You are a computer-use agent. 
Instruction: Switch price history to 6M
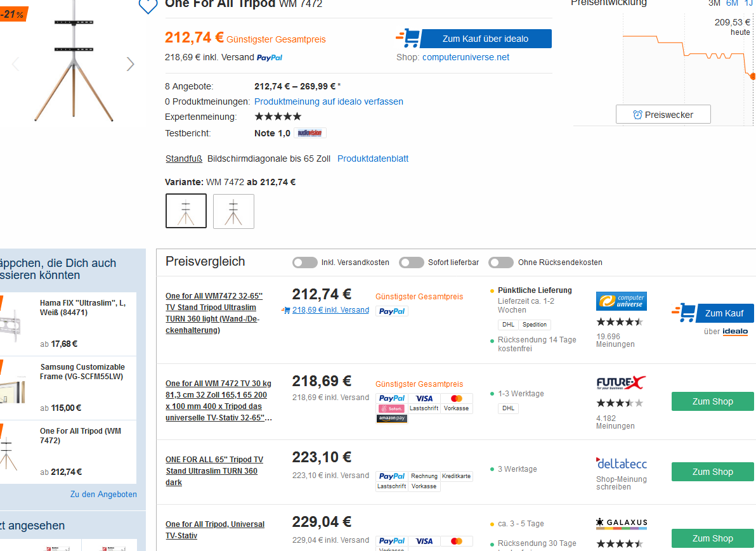coord(732,3)
